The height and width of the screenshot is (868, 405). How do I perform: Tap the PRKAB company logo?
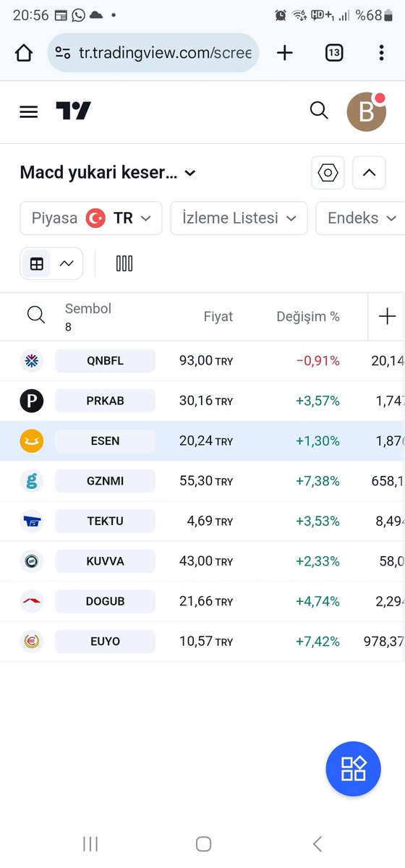point(32,401)
